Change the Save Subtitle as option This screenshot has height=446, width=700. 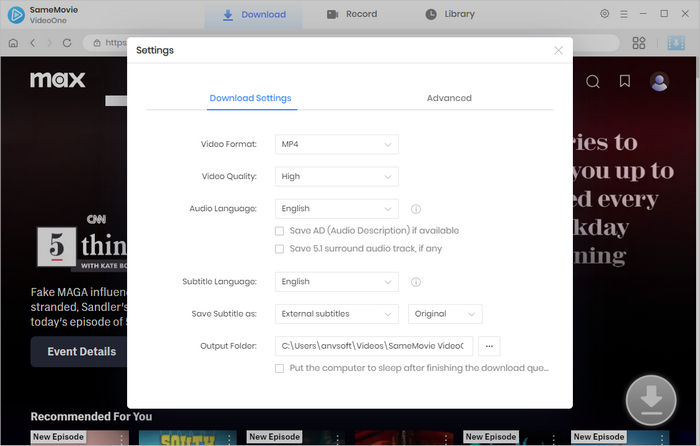[337, 314]
